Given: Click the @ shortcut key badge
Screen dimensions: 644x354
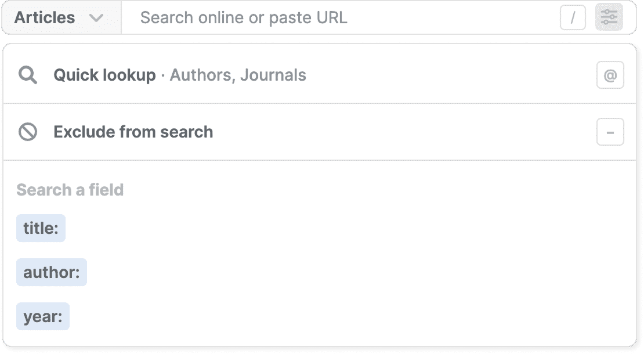Looking at the screenshot, I should point(610,75).
